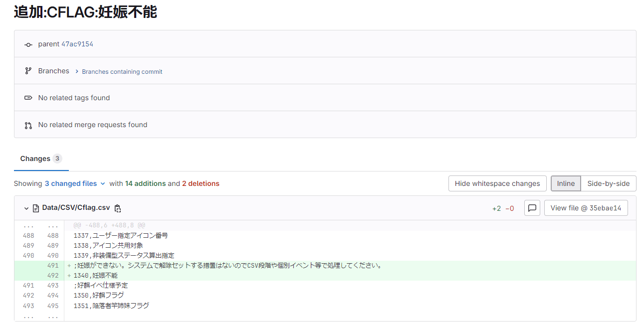Screen dimensions: 644x329
Task: Click the '2 deletions' text
Action: (x=201, y=183)
